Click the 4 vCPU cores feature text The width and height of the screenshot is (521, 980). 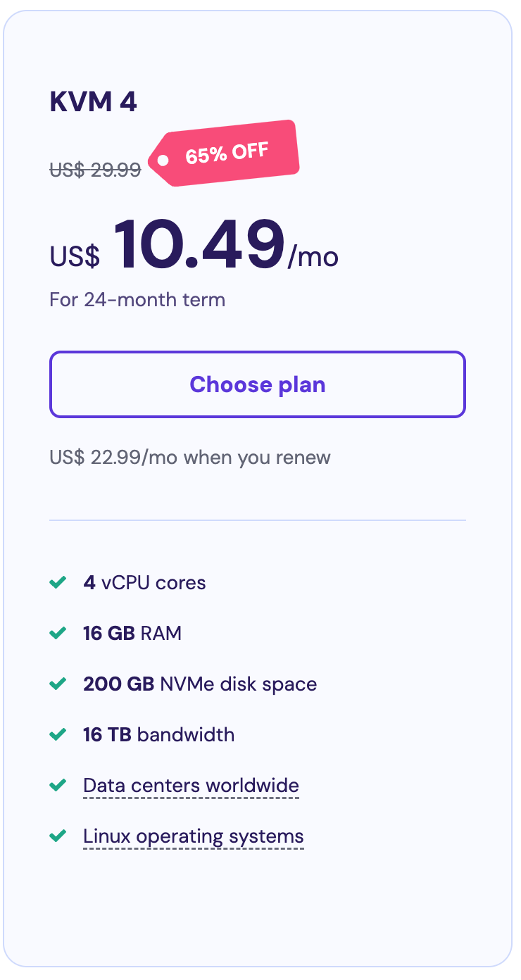144,583
